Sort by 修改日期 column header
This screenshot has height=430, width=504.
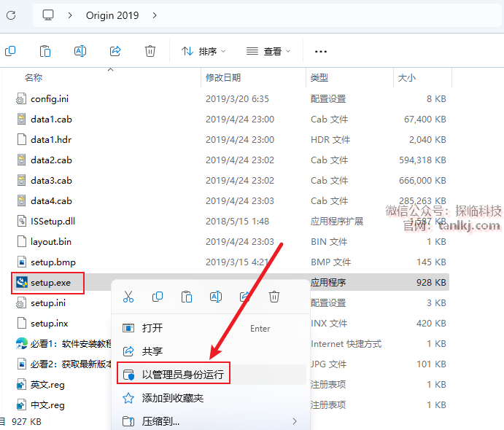(223, 78)
